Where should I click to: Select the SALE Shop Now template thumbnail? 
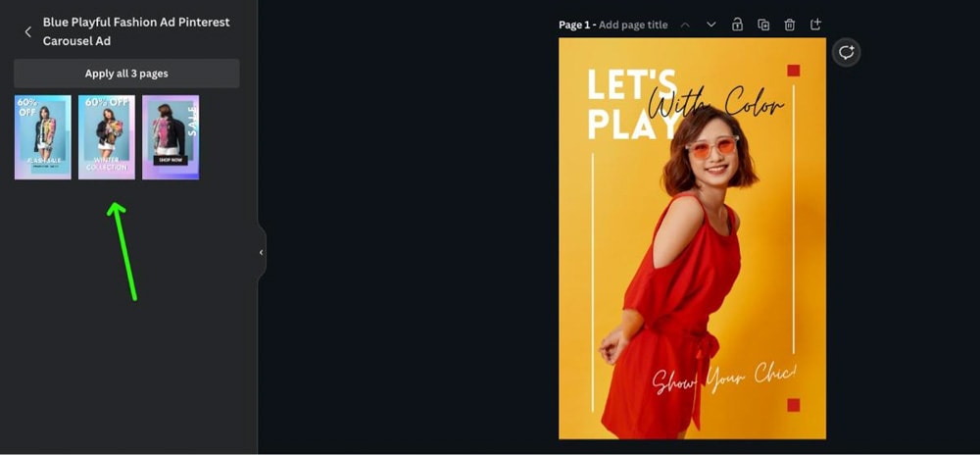171,137
